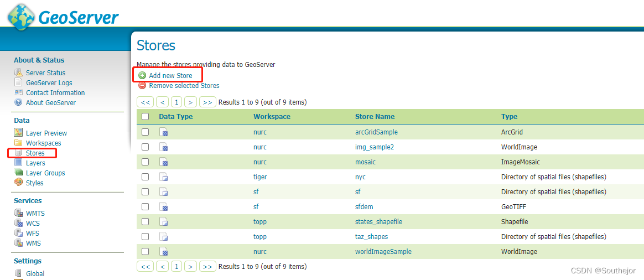This screenshot has width=644, height=280.
Task: Click the Stores database icon
Action: 18,153
